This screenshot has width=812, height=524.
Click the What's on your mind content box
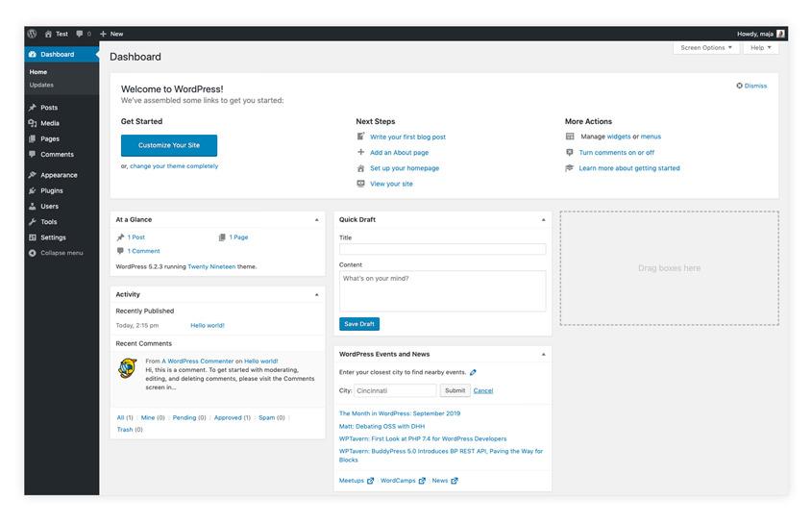(442, 290)
